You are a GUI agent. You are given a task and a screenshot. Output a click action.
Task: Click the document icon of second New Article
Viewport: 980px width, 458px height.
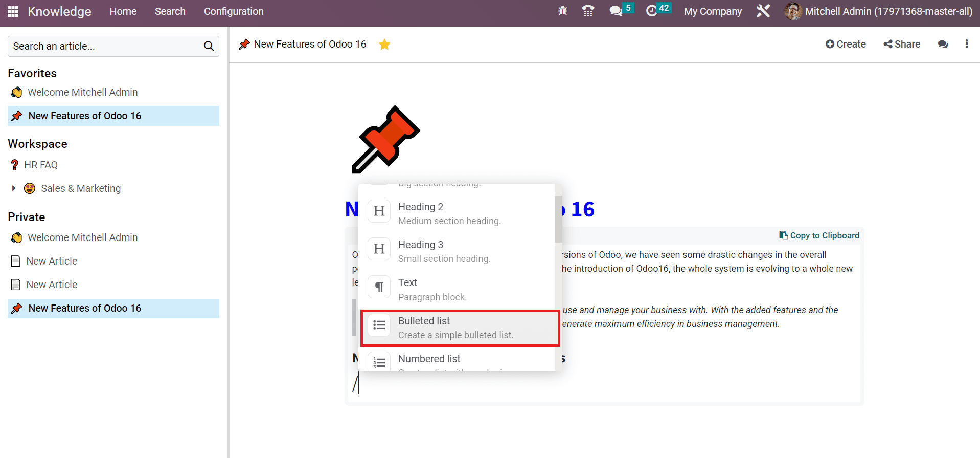tap(16, 285)
